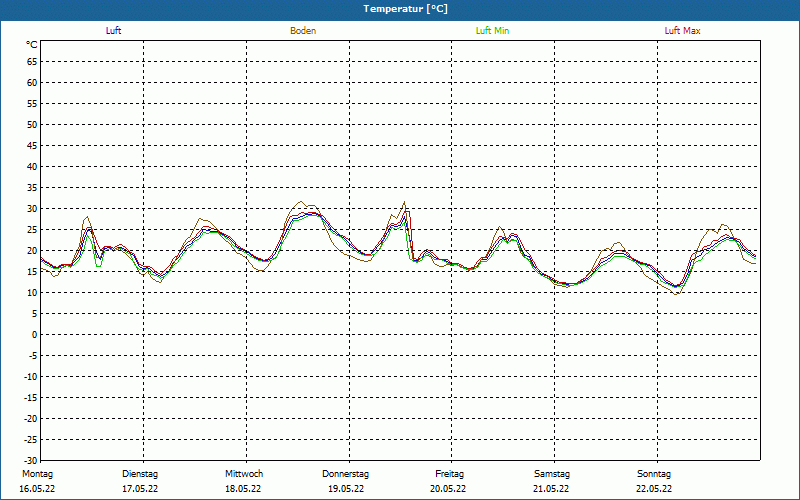Click the Montag day label
Image resolution: width=800 pixels, height=500 pixels.
(37, 474)
